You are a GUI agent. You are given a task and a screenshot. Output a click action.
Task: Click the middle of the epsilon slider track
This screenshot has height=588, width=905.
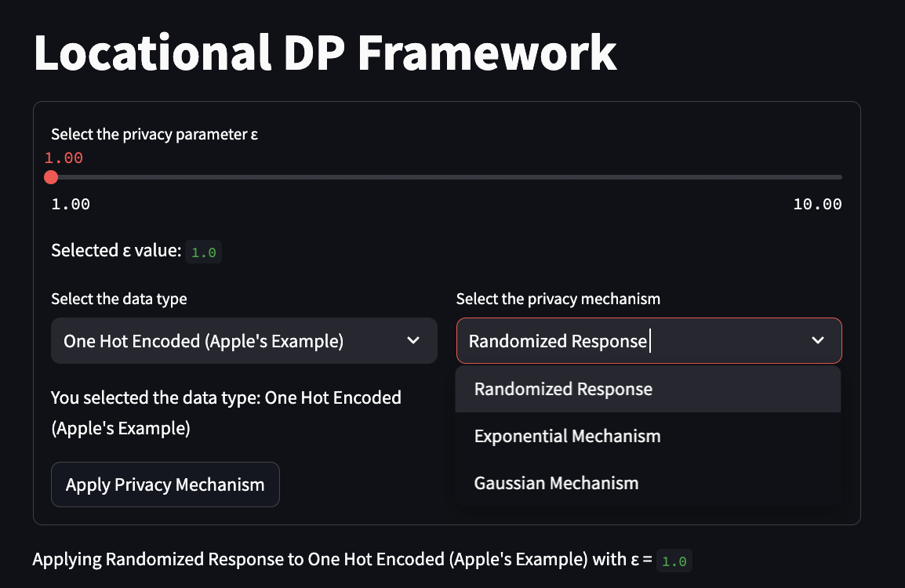click(x=447, y=177)
